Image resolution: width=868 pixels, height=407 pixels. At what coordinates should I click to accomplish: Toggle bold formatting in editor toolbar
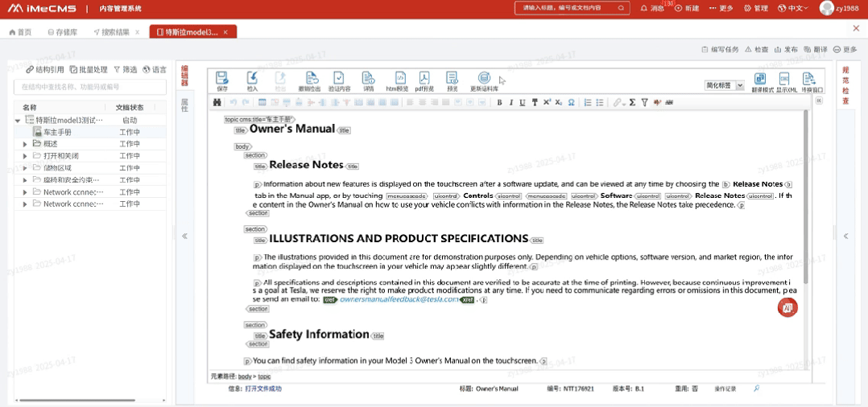(499, 102)
